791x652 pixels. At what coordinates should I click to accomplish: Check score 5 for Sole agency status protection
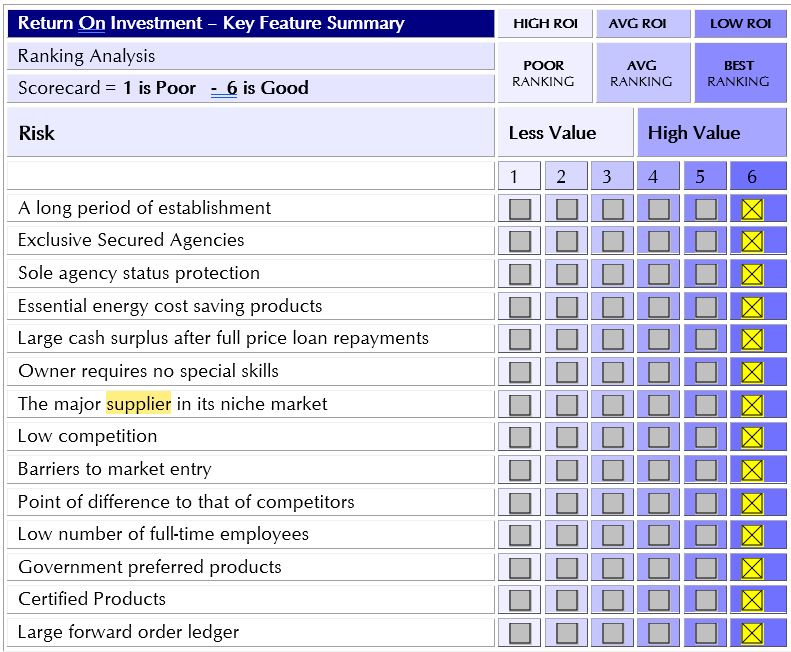pyautogui.click(x=705, y=275)
